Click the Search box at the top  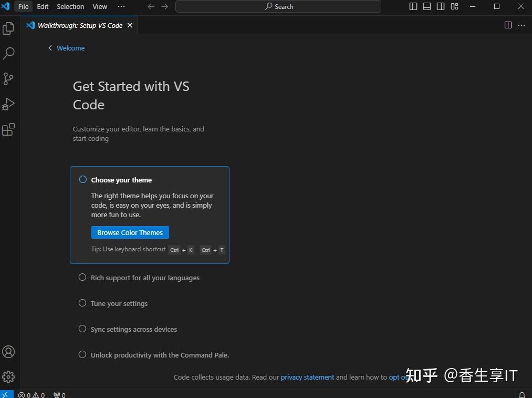(x=278, y=6)
